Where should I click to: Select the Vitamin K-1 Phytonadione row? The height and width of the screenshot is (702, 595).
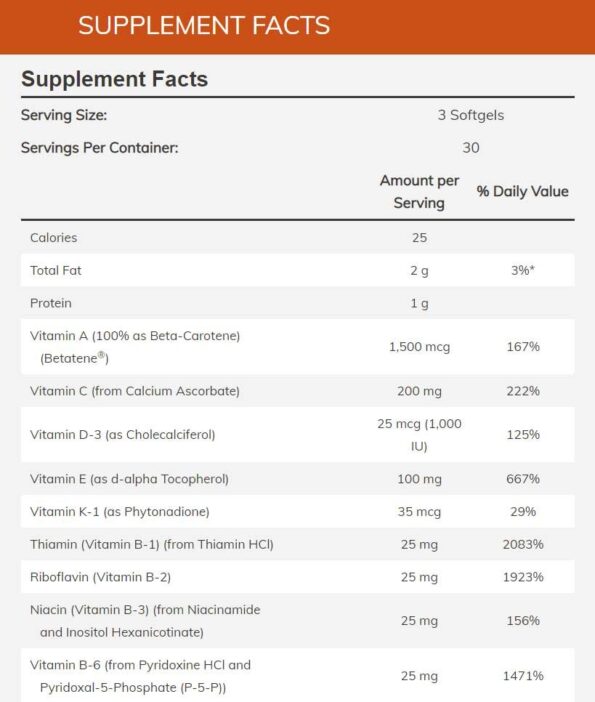coord(297,511)
